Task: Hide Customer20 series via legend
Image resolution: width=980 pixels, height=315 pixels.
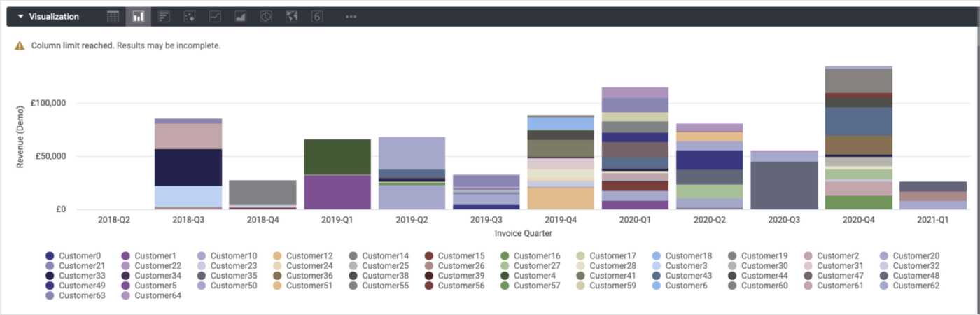Action: pos(916,256)
